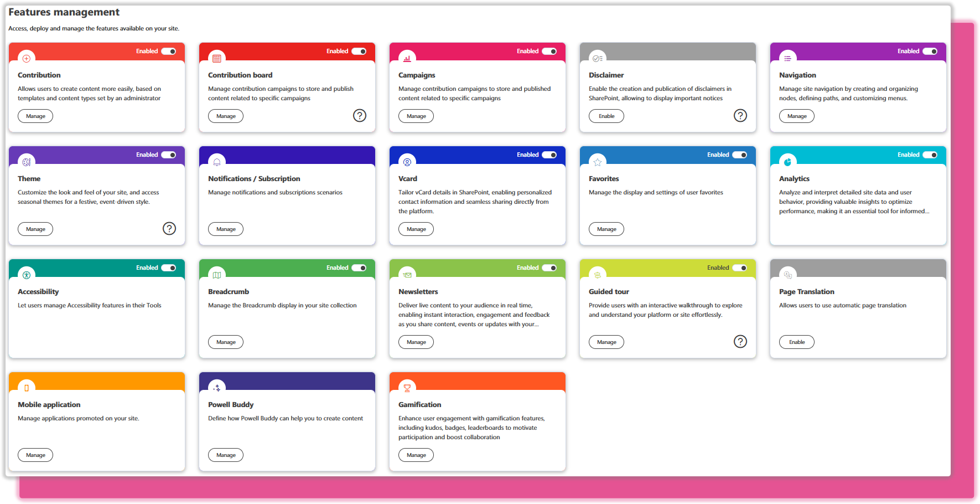Click the Contribution board card icon
This screenshot has height=504, width=980.
tap(217, 58)
